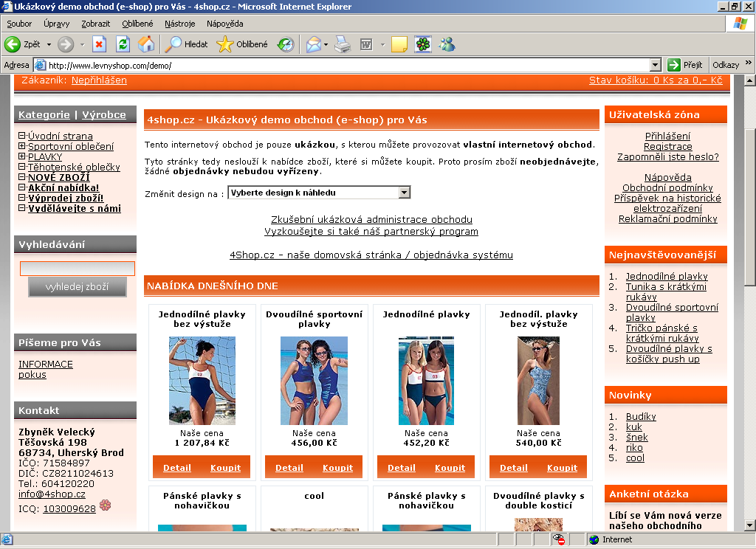Screen dimensions: 756x549
Task: Click the page icon in the address bar
Action: pyautogui.click(x=41, y=65)
